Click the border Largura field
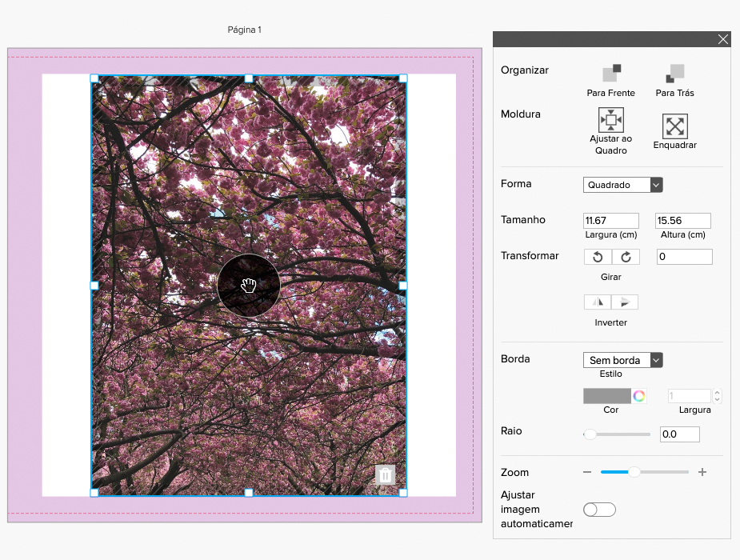 [x=689, y=396]
